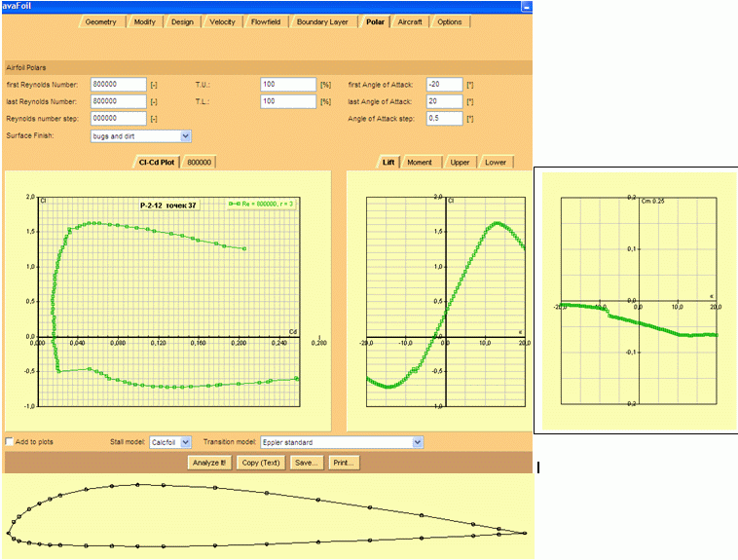Open the Aircraft tab
This screenshot has width=738, height=560.
(x=410, y=21)
